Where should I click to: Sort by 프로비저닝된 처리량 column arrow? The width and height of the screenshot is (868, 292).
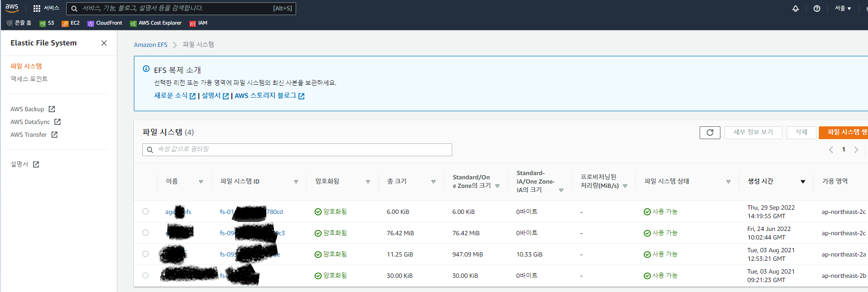pos(625,186)
